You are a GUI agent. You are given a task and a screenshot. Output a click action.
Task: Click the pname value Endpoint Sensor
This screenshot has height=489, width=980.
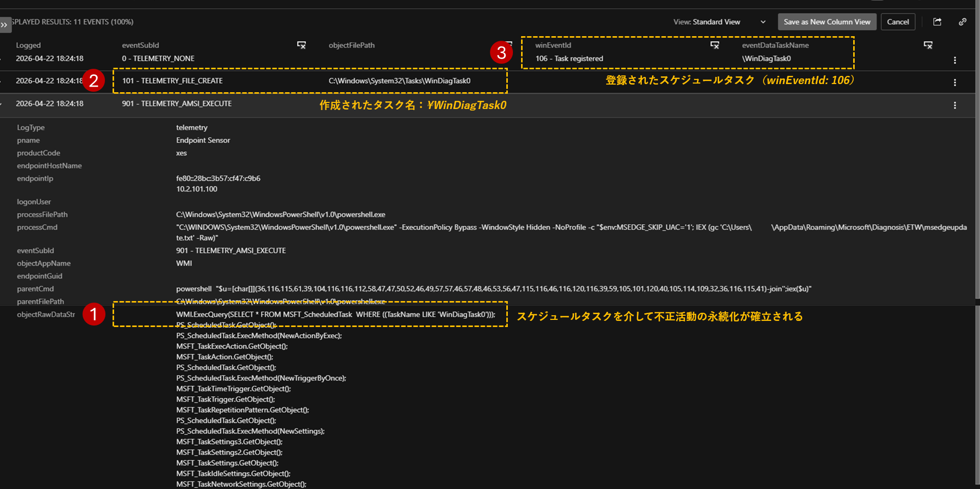[203, 140]
